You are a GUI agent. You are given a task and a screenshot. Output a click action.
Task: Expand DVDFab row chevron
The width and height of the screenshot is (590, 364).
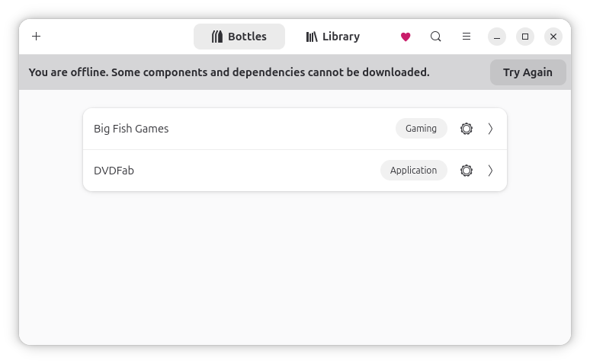pos(490,171)
